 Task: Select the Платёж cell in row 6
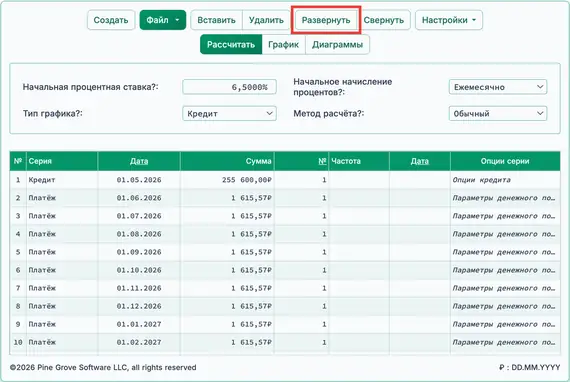click(62, 270)
